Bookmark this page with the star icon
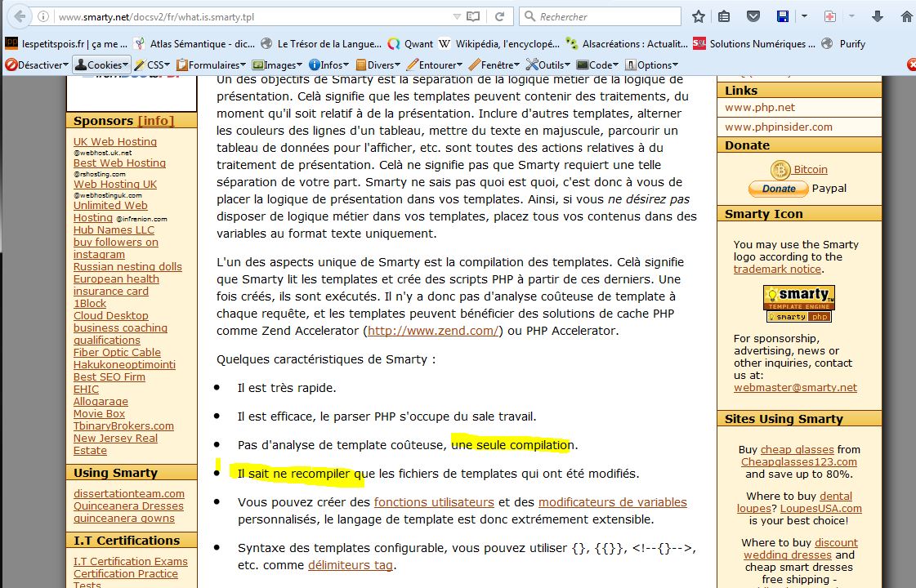 click(698, 16)
